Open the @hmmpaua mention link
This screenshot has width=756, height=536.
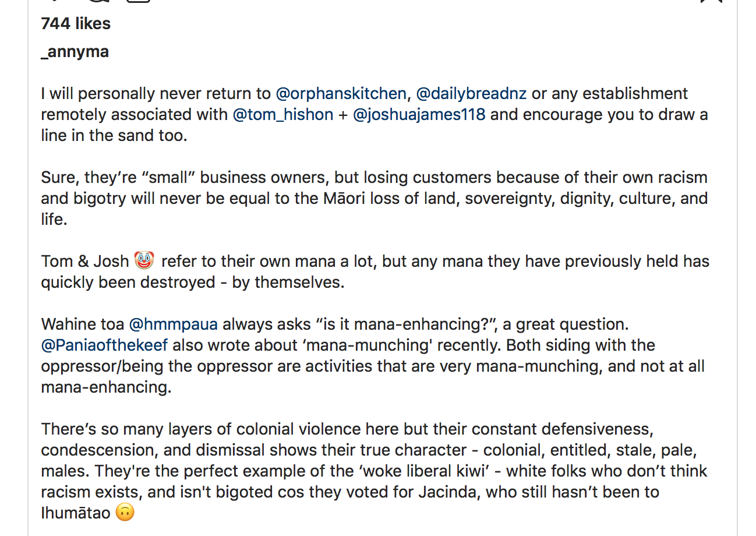(173, 325)
